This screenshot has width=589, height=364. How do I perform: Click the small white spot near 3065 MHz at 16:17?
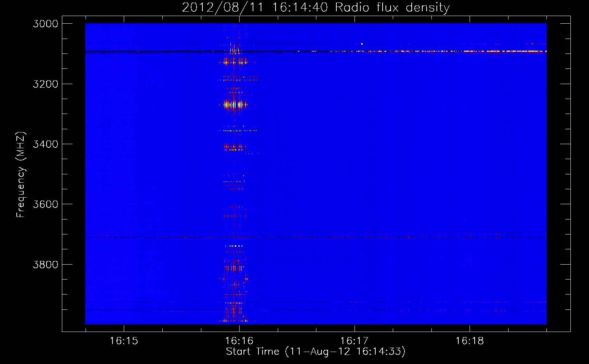(362, 44)
